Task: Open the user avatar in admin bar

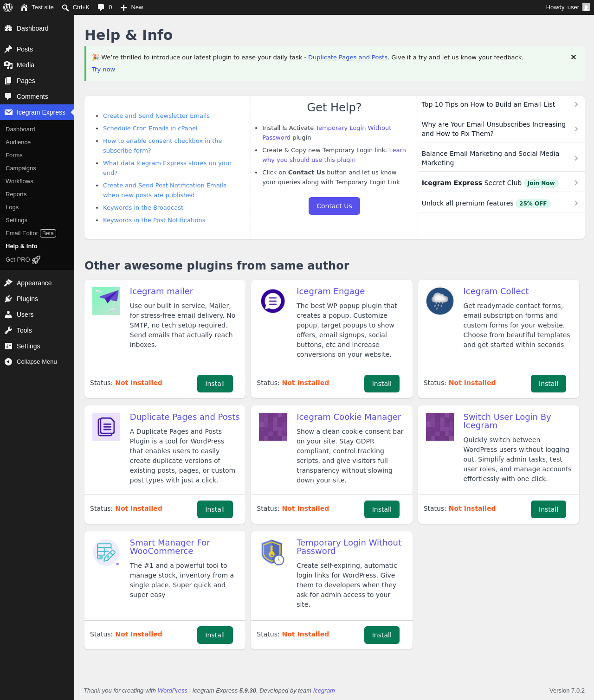Action: click(586, 7)
